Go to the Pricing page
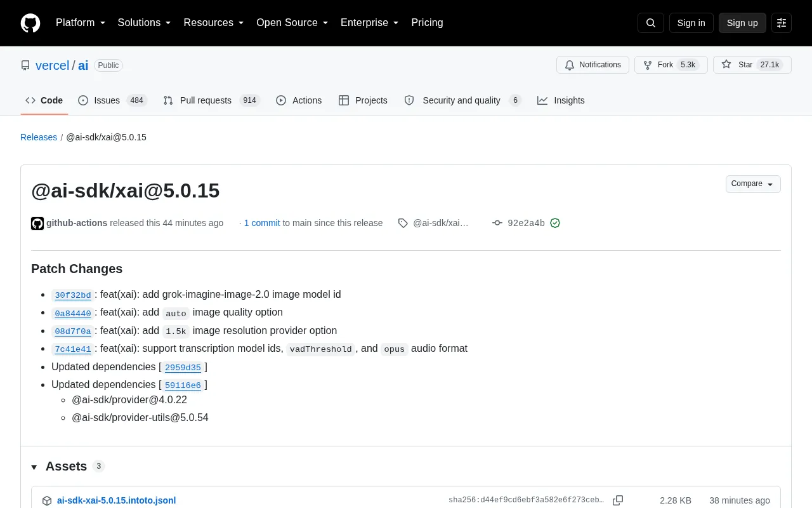812x508 pixels. click(x=427, y=23)
